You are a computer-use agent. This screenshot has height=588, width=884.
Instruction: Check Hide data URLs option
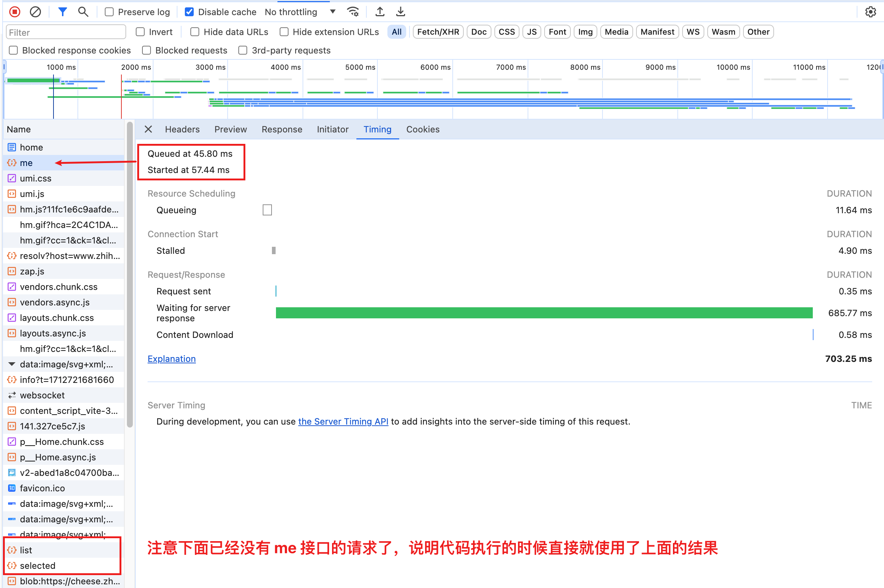point(195,32)
